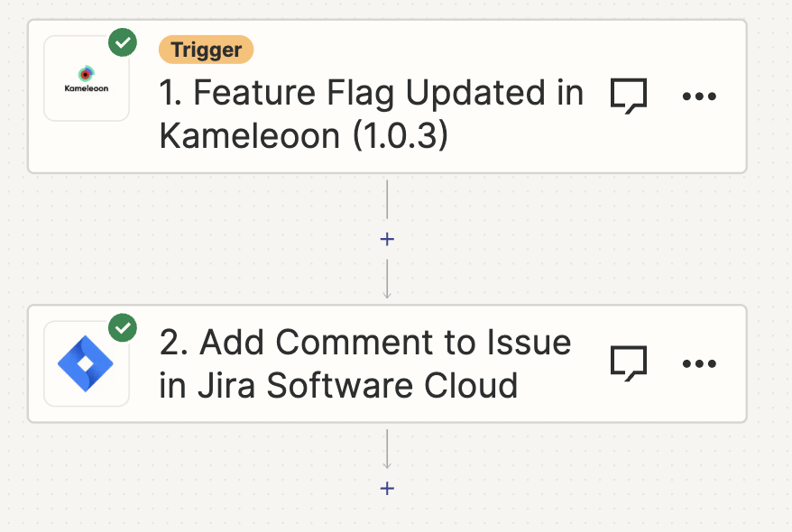Click the green checkmark on the Kameleoon step
The height and width of the screenshot is (532, 792).
pyautogui.click(x=123, y=42)
